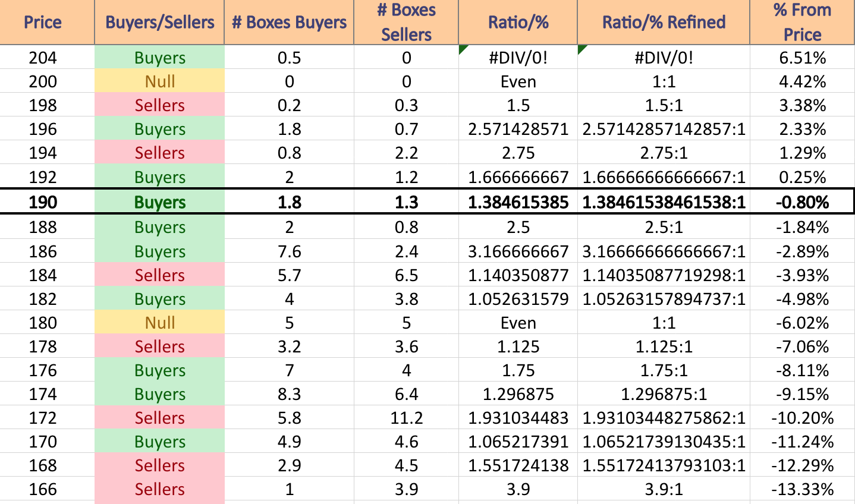855x504 pixels.
Task: Select the 3.9:1 refined ratio cell
Action: click(664, 489)
